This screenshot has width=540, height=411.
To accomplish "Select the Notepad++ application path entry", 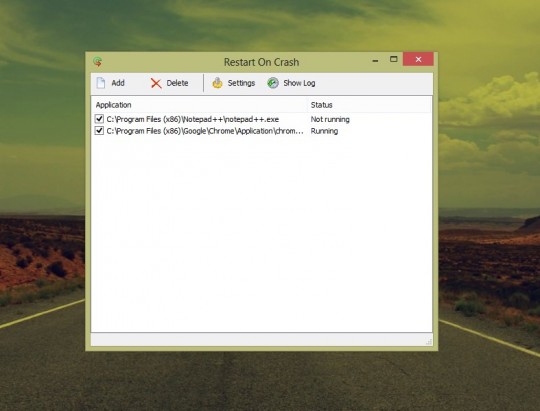I will (x=193, y=119).
